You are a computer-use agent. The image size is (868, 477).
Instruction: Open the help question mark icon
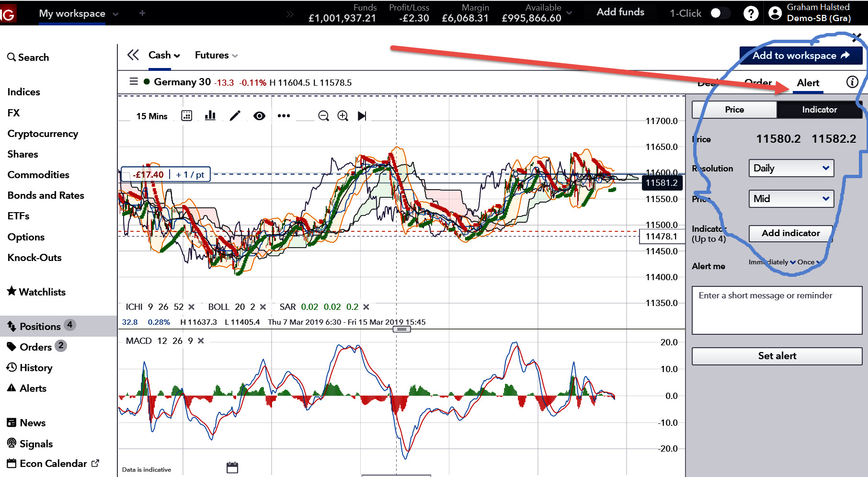click(751, 13)
